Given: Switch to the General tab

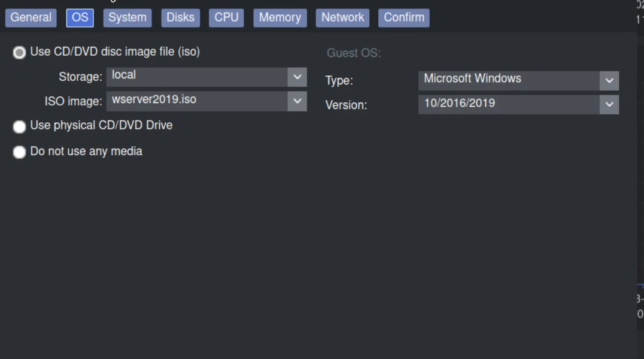Looking at the screenshot, I should [31, 17].
